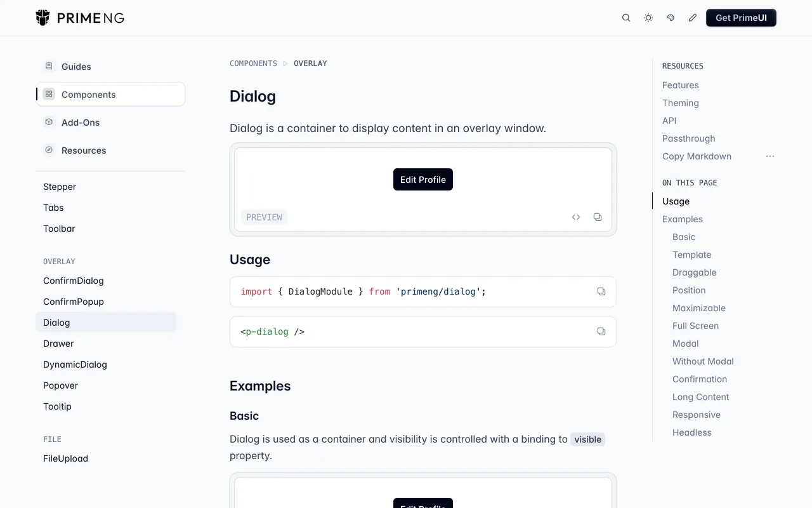Select Components in the sidebar
The width and height of the screenshot is (812, 508).
pyautogui.click(x=110, y=95)
